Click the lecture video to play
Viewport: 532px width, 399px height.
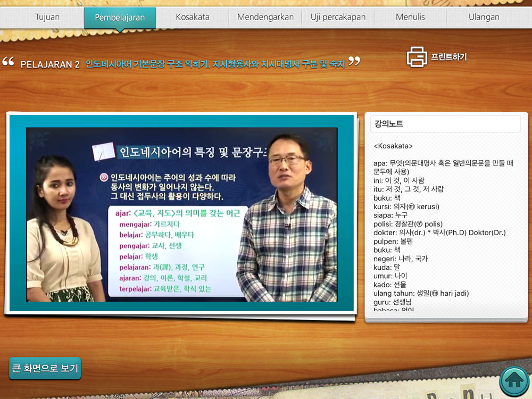[x=182, y=214]
